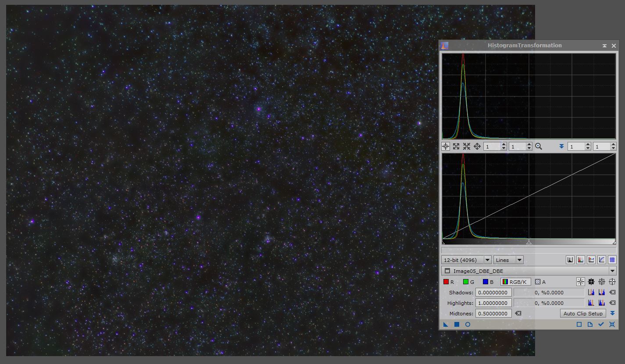This screenshot has width=625, height=364.
Task: Toggle the histogram grid display
Action: 612,260
